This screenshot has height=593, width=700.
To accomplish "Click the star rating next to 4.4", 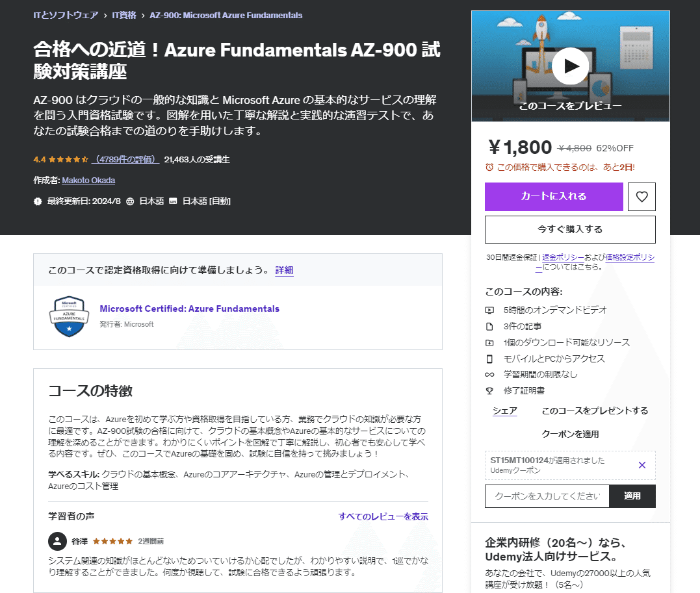I will tap(68, 159).
